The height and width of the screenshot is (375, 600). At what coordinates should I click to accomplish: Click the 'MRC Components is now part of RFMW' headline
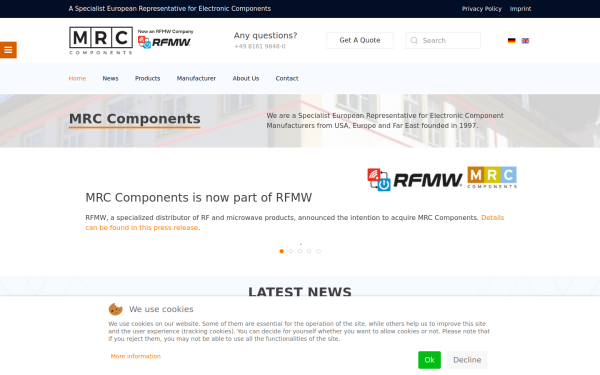199,197
